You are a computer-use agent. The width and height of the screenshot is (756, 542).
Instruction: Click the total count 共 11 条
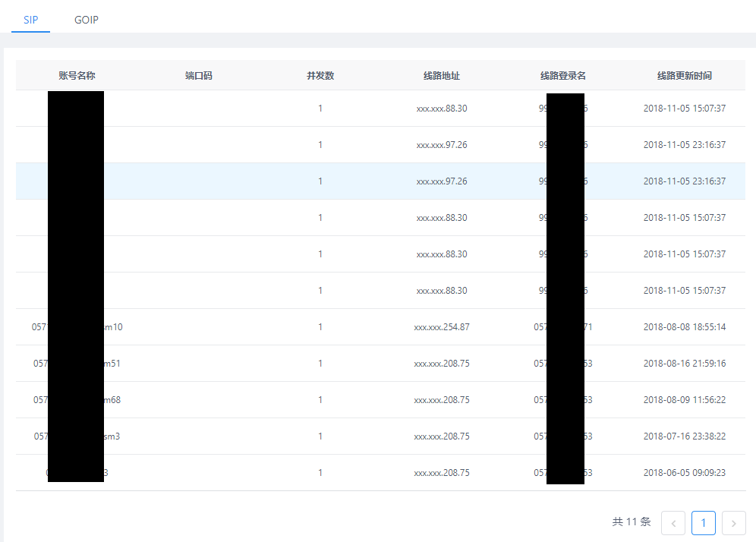click(x=632, y=522)
